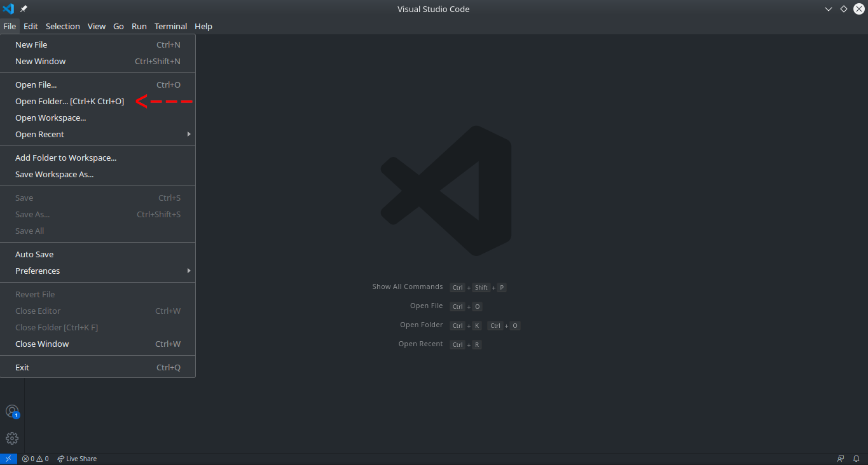This screenshot has height=465, width=868.
Task: Open the Accounts icon in activity bar
Action: (12, 411)
